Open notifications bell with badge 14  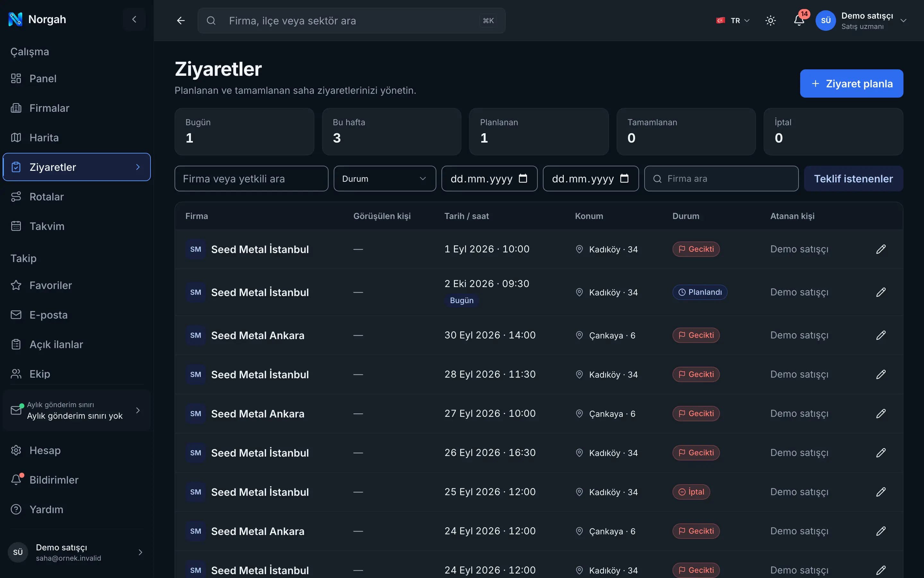(799, 21)
